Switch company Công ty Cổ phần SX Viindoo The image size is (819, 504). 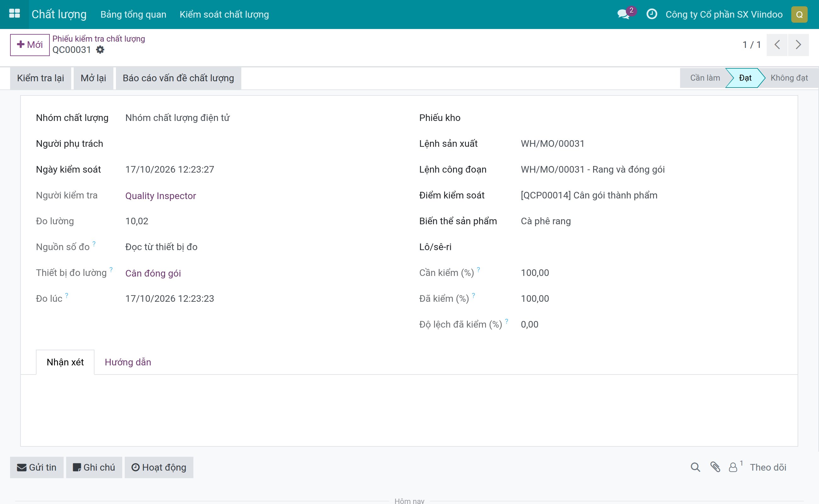(724, 14)
